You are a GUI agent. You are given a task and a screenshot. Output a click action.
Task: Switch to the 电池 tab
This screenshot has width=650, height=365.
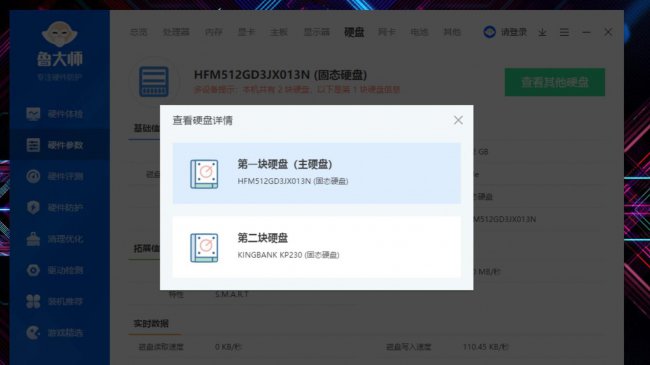pyautogui.click(x=419, y=32)
